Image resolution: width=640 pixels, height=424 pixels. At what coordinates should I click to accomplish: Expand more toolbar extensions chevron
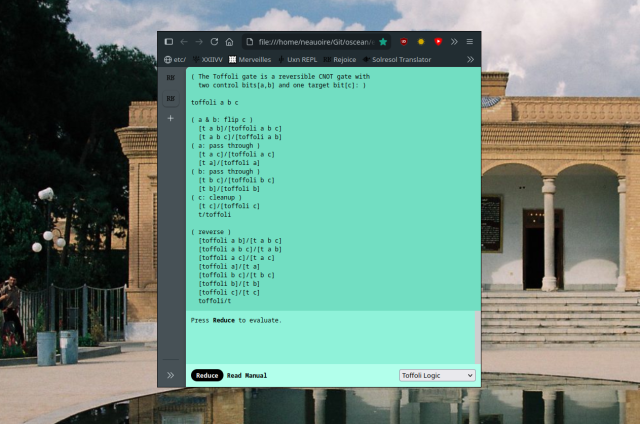454,42
